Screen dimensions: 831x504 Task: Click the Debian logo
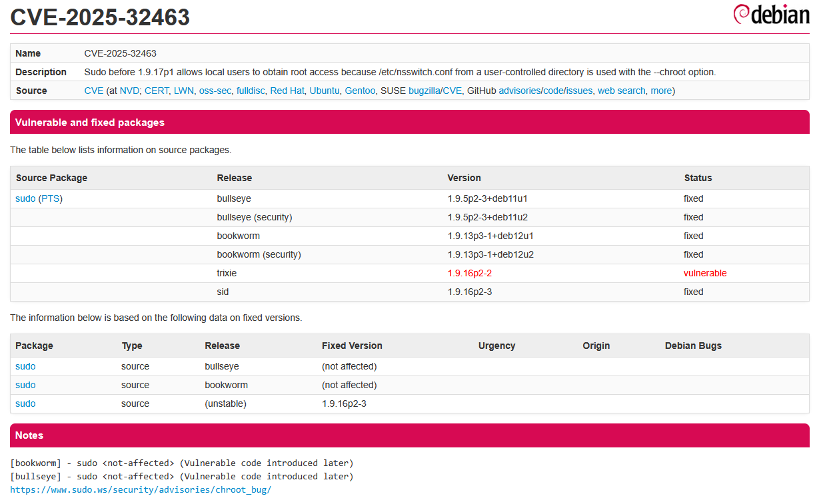pos(771,15)
